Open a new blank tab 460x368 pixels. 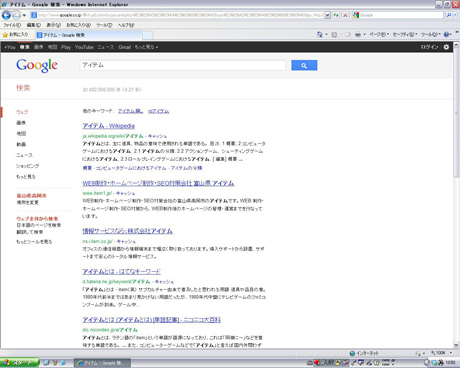pyautogui.click(x=148, y=35)
